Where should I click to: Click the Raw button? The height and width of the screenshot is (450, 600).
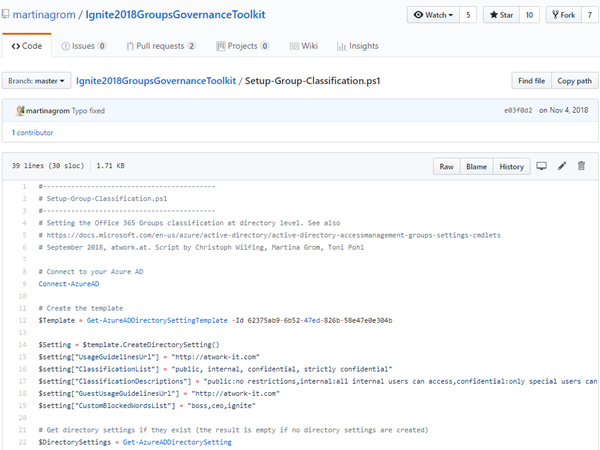[x=445, y=166]
